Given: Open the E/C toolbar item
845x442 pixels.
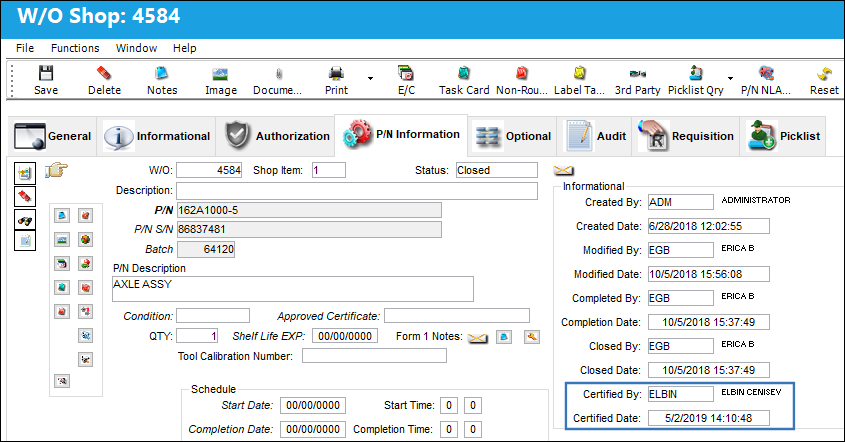Looking at the screenshot, I should (406, 80).
